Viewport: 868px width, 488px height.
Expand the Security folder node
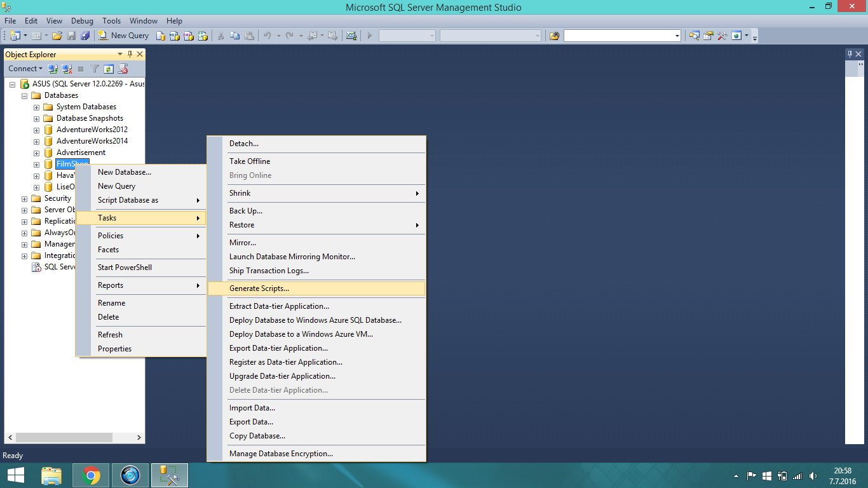[x=24, y=198]
